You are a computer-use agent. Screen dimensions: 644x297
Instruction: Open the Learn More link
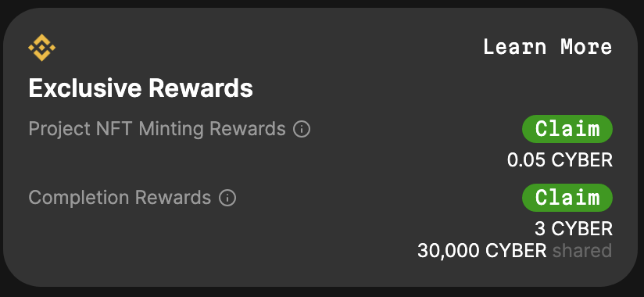click(x=548, y=47)
